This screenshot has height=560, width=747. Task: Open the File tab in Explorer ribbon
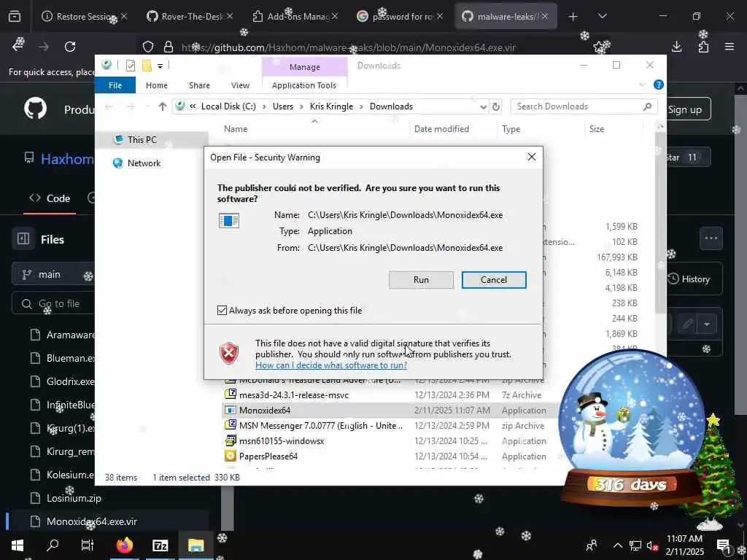tap(115, 85)
